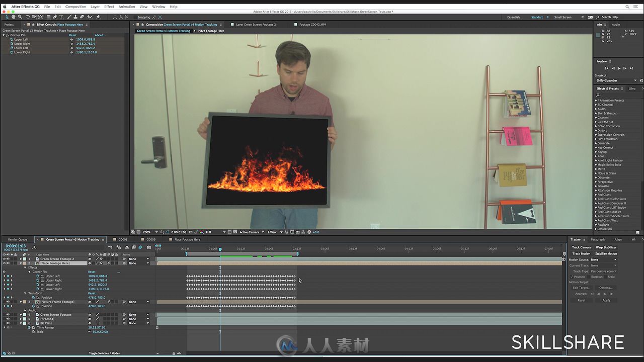
Task: Hide the Place Footage Here layer eye
Action: coord(4,263)
